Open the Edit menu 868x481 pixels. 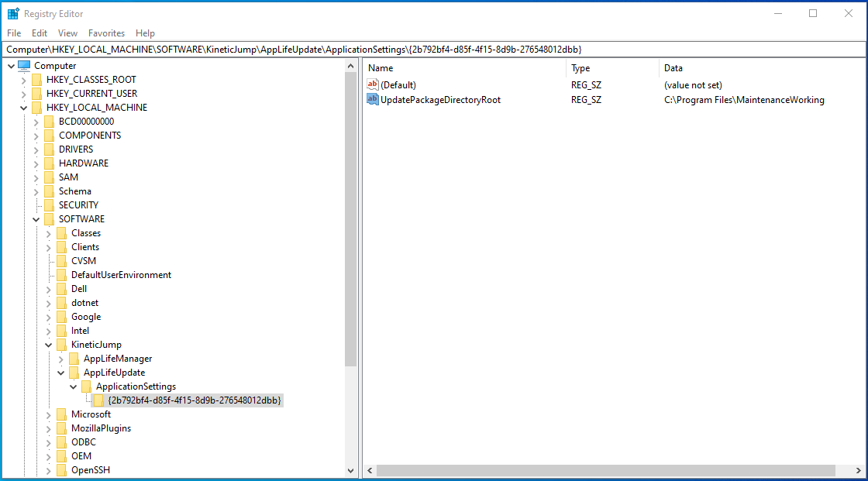[40, 33]
